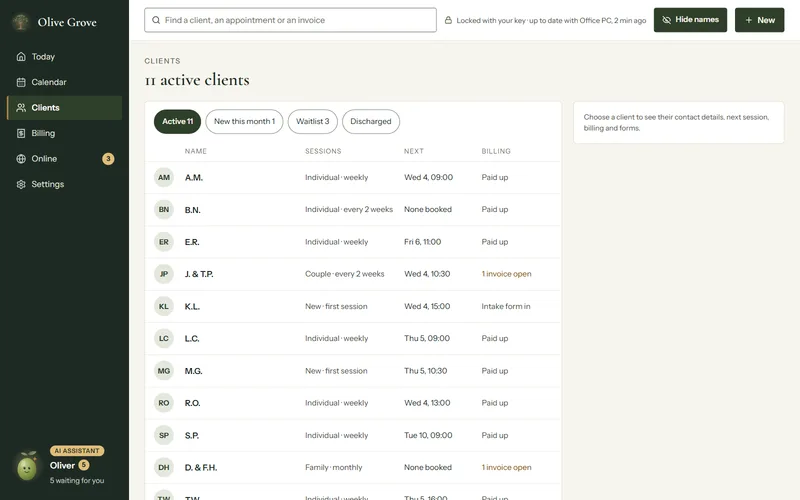This screenshot has width=800, height=500.
Task: Sort by NEXT column header
Action: (x=414, y=151)
